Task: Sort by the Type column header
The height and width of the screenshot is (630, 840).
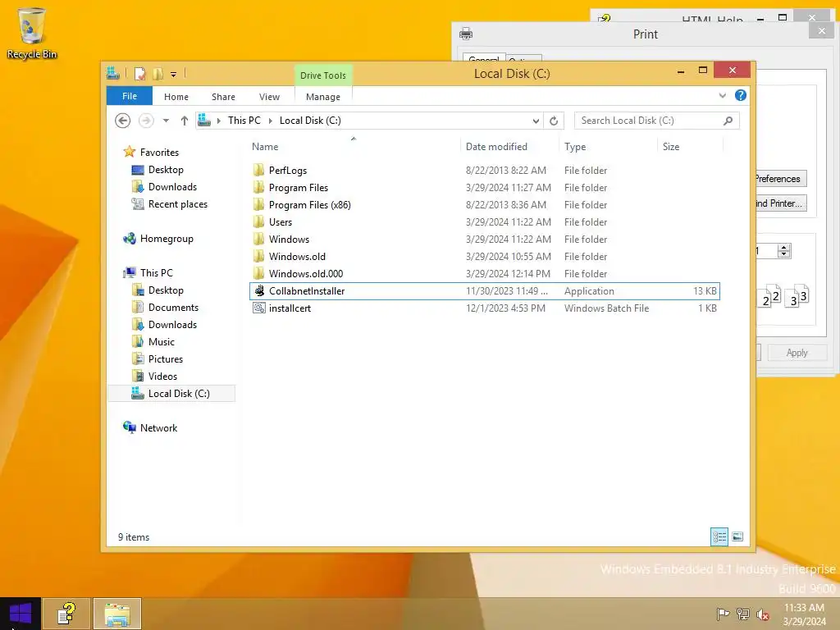Action: pyautogui.click(x=575, y=147)
